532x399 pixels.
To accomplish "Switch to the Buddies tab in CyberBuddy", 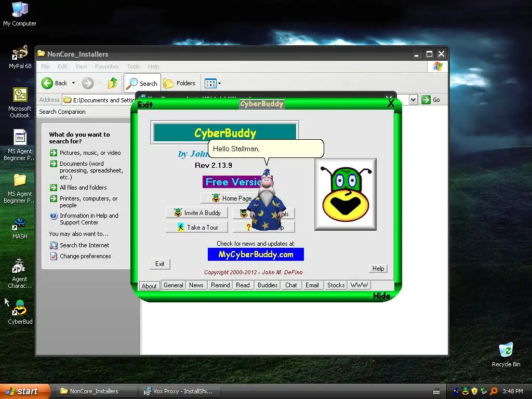I will 268,285.
